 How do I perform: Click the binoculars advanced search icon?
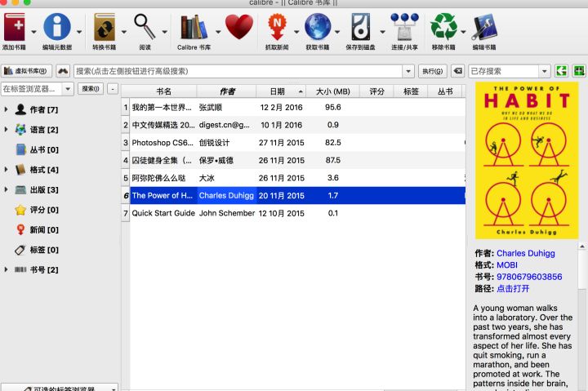tap(63, 71)
